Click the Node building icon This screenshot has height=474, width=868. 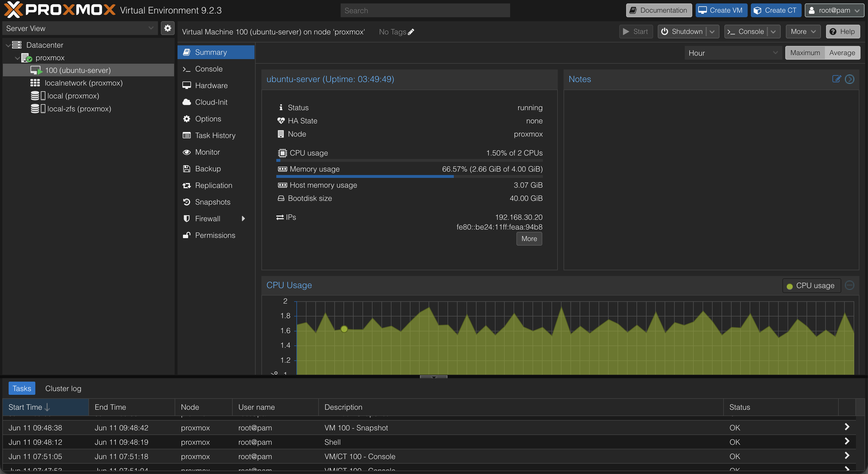pyautogui.click(x=281, y=134)
